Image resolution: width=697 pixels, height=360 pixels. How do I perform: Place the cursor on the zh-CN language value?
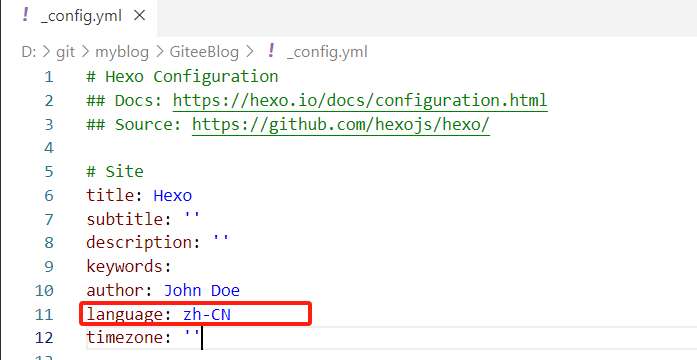point(207,315)
